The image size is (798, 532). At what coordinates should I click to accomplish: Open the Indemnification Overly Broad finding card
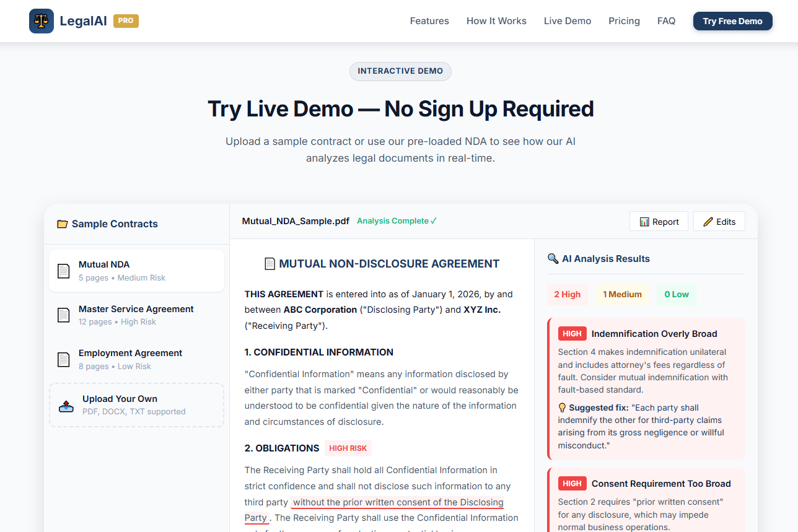coord(646,389)
